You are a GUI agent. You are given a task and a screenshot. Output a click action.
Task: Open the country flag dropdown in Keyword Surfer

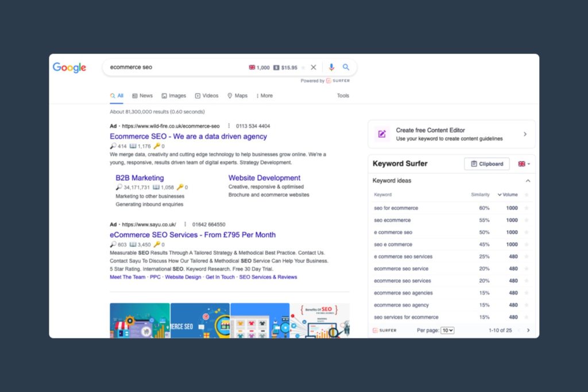524,164
